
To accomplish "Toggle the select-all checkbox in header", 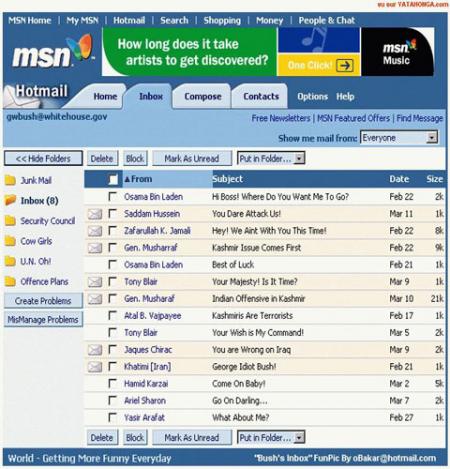I will pos(113,179).
